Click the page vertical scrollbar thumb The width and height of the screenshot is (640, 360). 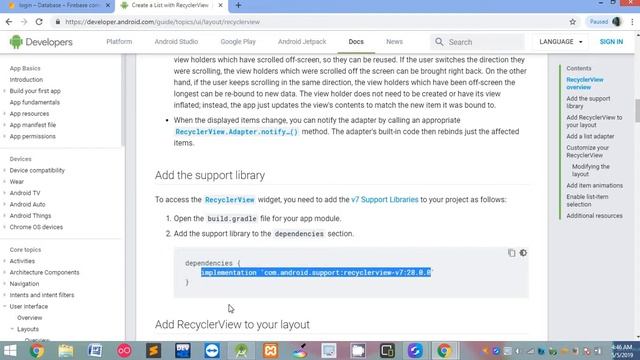637,110
